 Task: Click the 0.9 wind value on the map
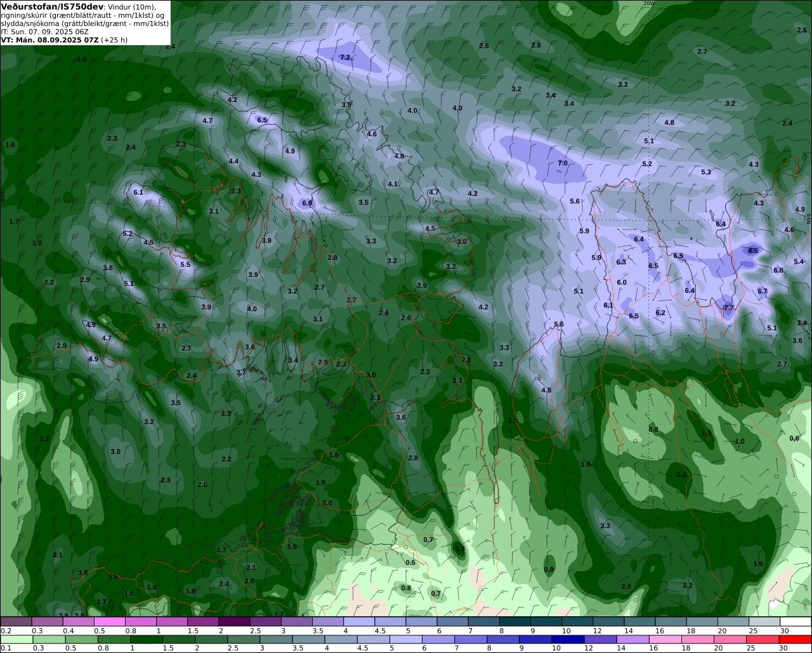point(549,569)
